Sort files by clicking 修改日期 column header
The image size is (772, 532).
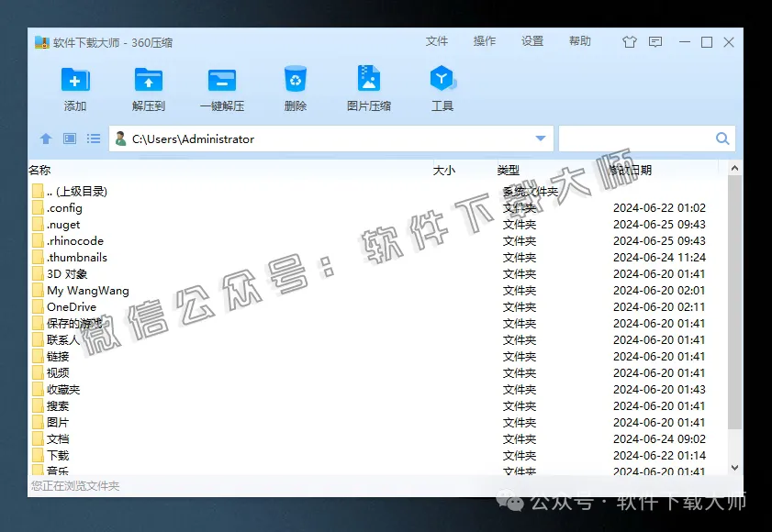point(633,170)
